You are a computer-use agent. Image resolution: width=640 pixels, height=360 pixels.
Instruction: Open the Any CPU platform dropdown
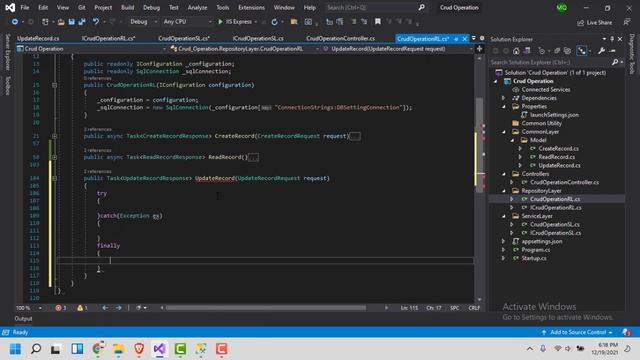[x=187, y=22]
